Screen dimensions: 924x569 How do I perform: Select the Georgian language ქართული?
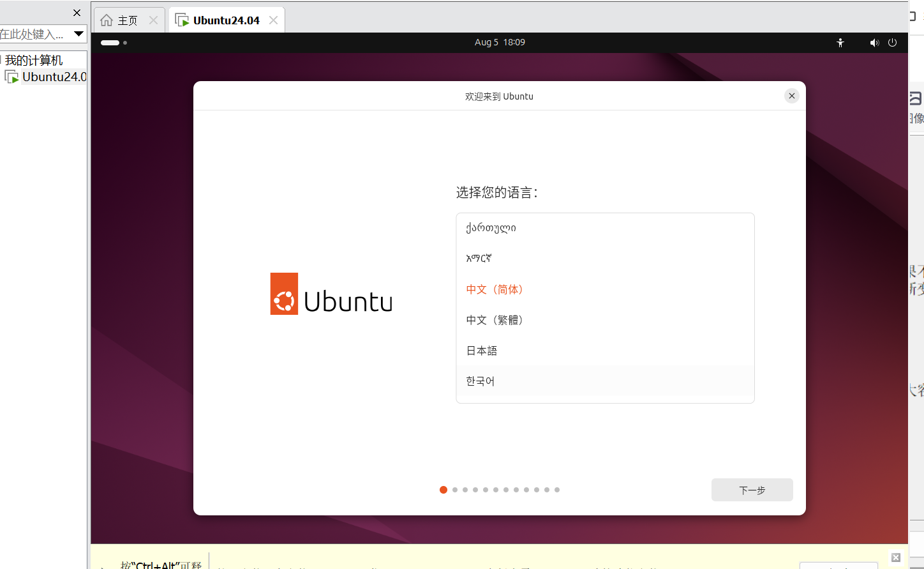[x=605, y=228]
